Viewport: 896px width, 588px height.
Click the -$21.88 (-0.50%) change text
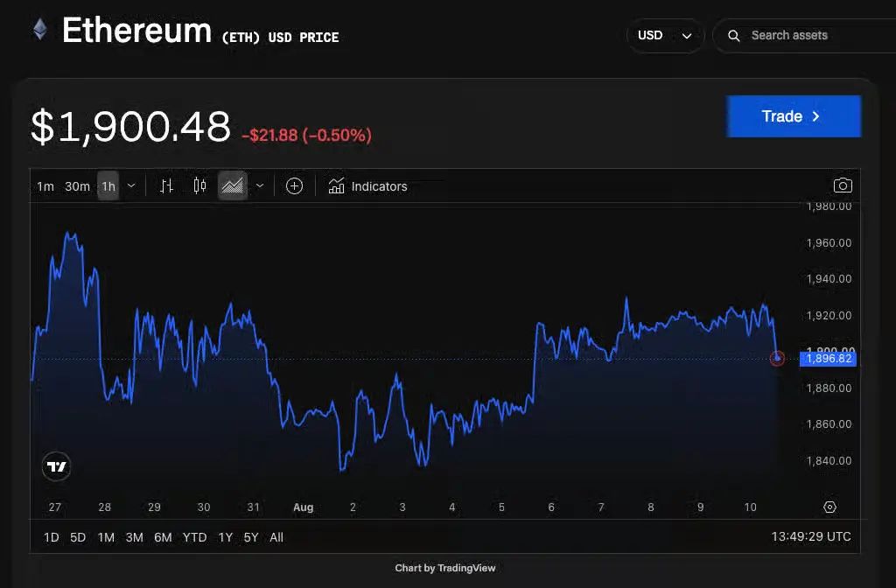(307, 135)
